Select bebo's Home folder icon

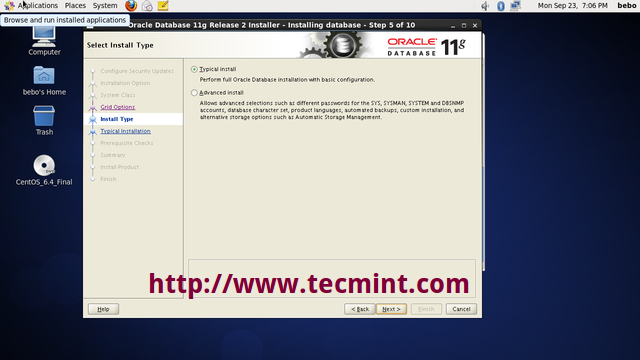tap(44, 81)
